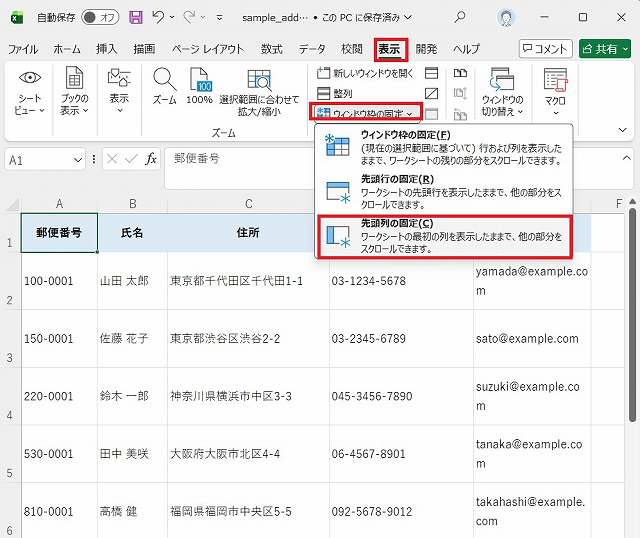The width and height of the screenshot is (640, 538).
Task: Click the formula bar Cancel X icon
Action: 112,159
